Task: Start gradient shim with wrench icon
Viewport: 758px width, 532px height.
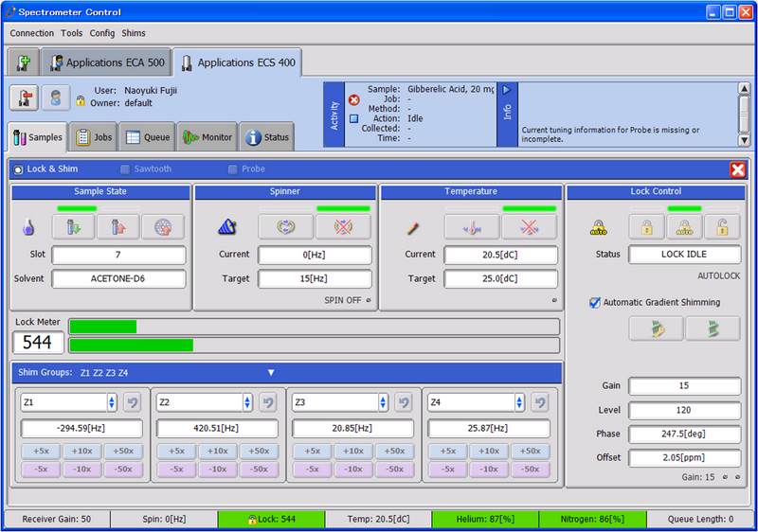Action: [656, 328]
